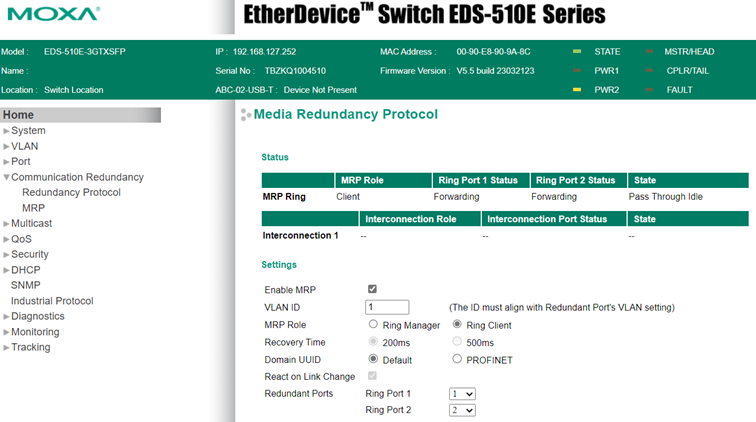Select the Ring Manager role

coord(373,324)
